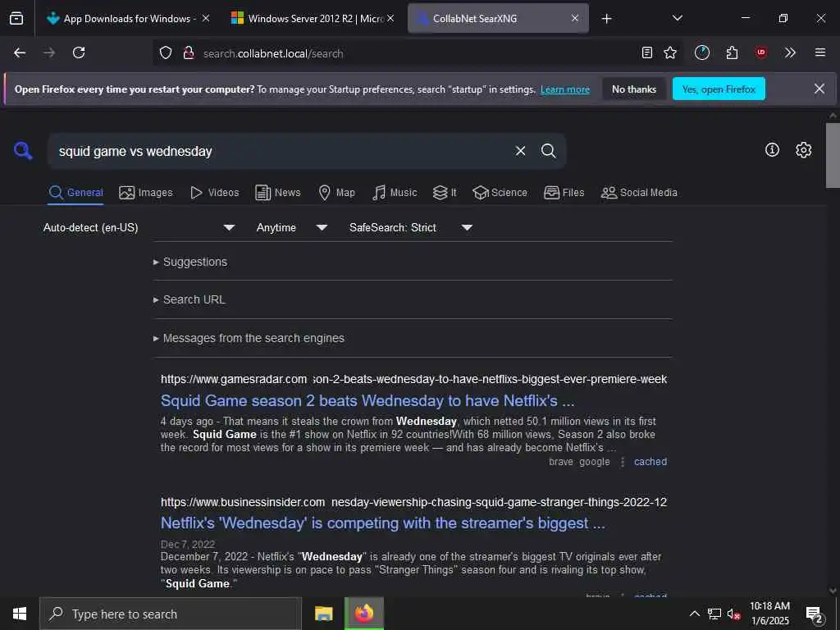
Task: Open SearXNG about info icon
Action: pyautogui.click(x=772, y=150)
